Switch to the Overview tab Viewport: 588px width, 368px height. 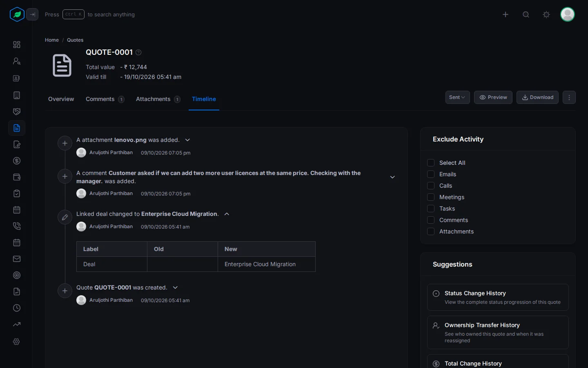pos(61,99)
